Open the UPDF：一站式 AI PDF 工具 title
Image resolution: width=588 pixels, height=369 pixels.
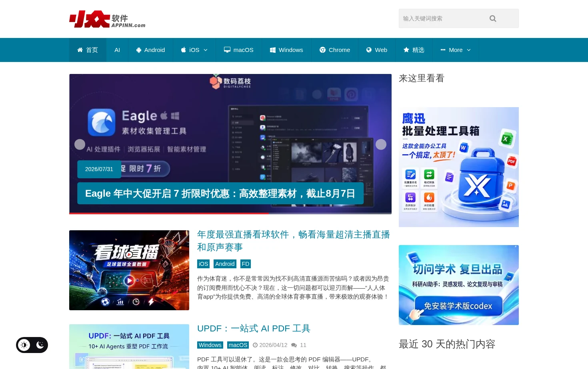[x=254, y=329]
